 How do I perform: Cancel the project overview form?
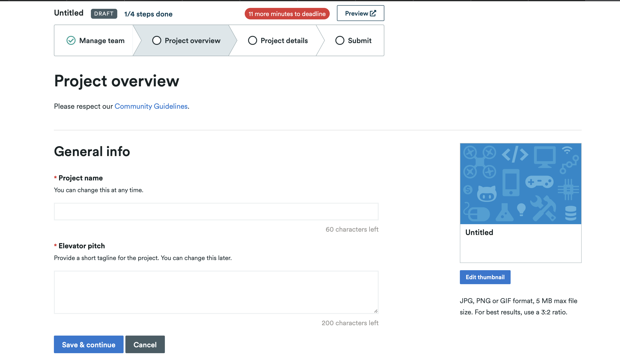pos(145,345)
